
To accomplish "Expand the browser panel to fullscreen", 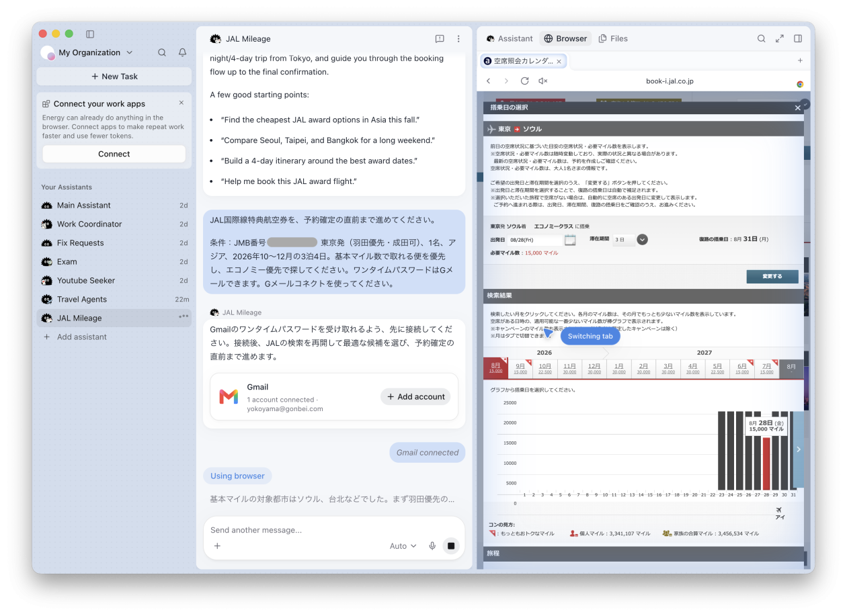I will [x=780, y=38].
